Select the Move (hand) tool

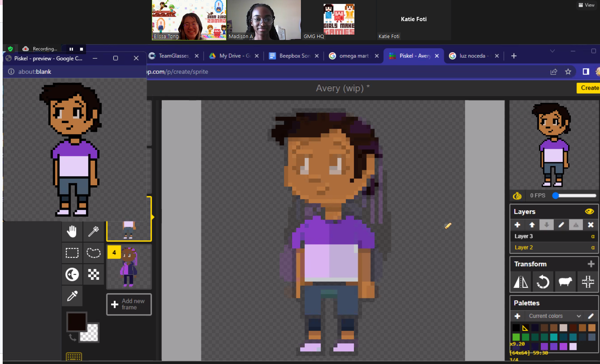coord(72,231)
